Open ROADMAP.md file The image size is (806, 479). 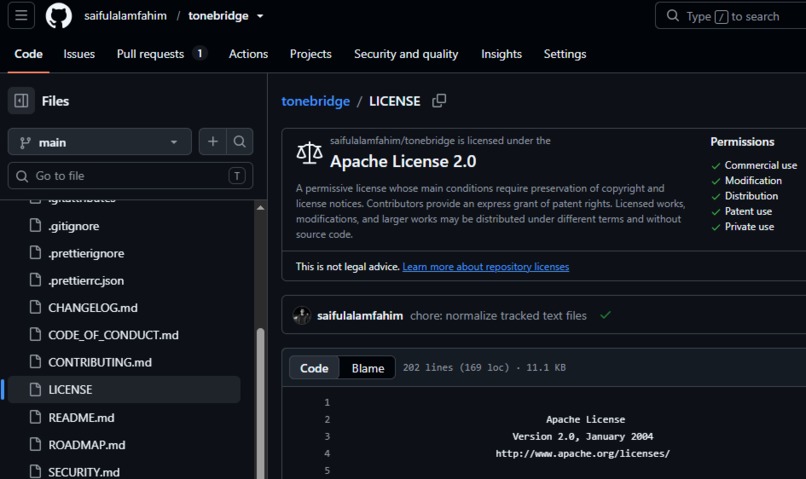coord(86,445)
